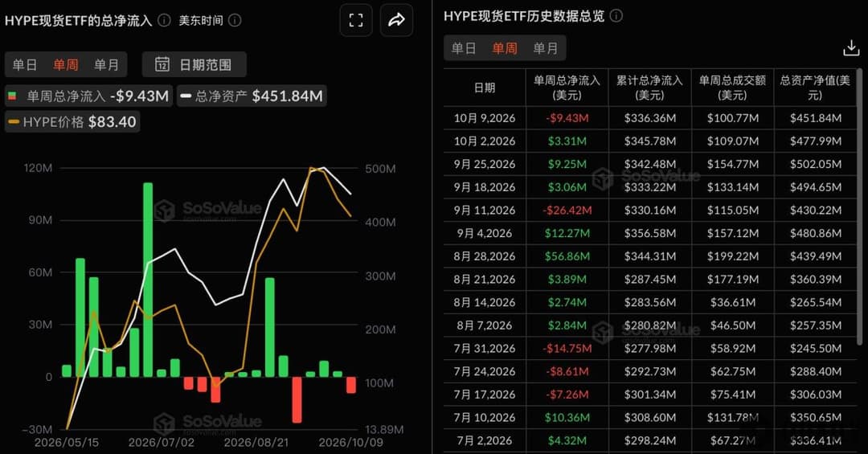
Task: Click 累计总净流入(美元) column header
Action: [650, 88]
